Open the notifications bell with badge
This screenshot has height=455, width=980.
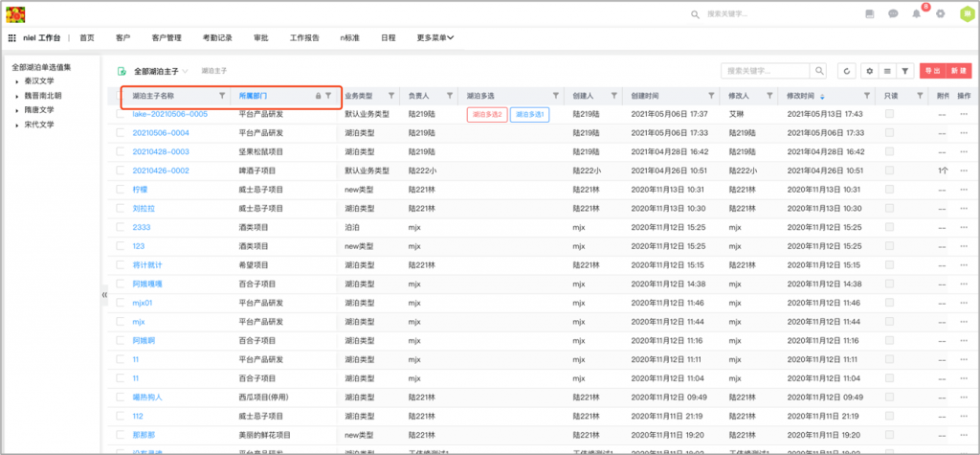tap(916, 14)
